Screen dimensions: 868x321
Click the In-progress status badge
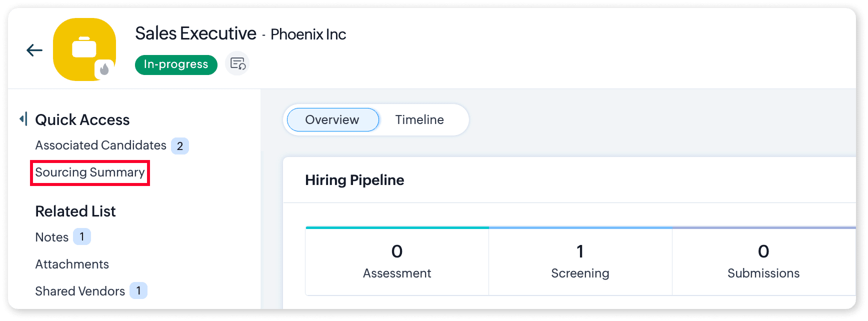pos(176,64)
